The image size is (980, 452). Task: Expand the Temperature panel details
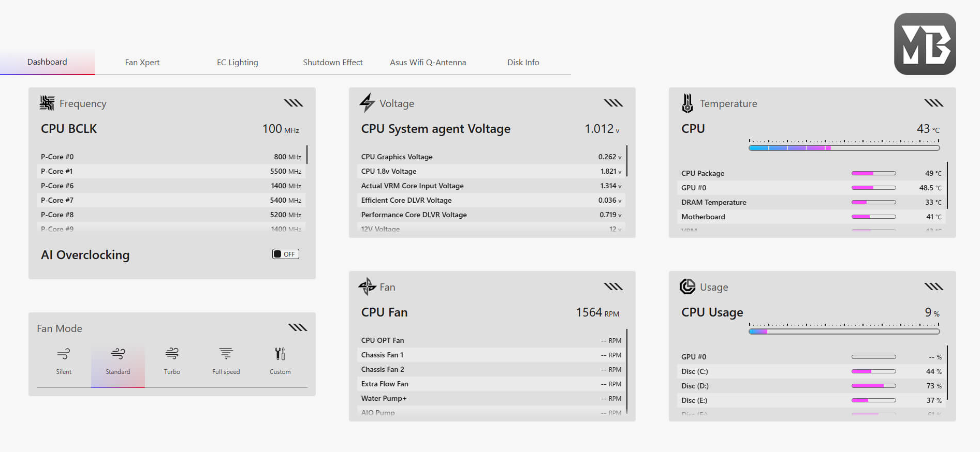pos(934,103)
